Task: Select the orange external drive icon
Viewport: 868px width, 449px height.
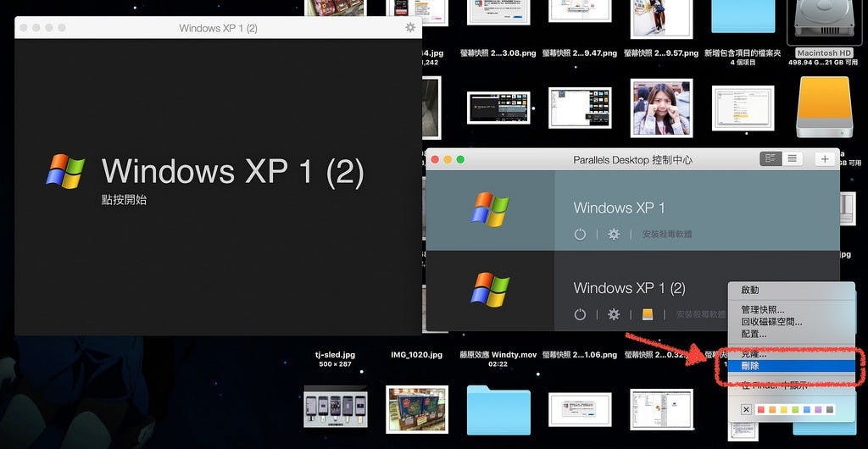Action: pos(824,107)
